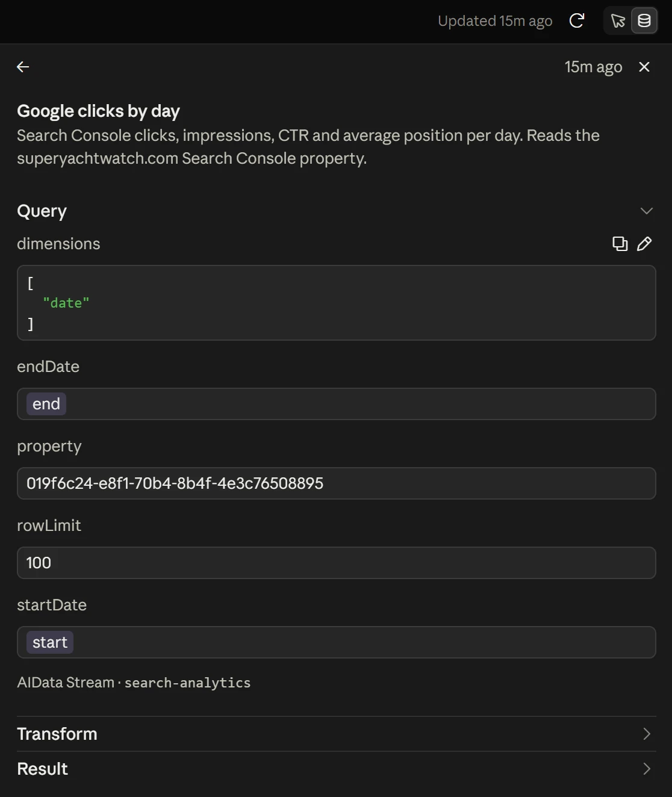Expand the Transform section
The width and height of the screenshot is (672, 797).
[336, 734]
